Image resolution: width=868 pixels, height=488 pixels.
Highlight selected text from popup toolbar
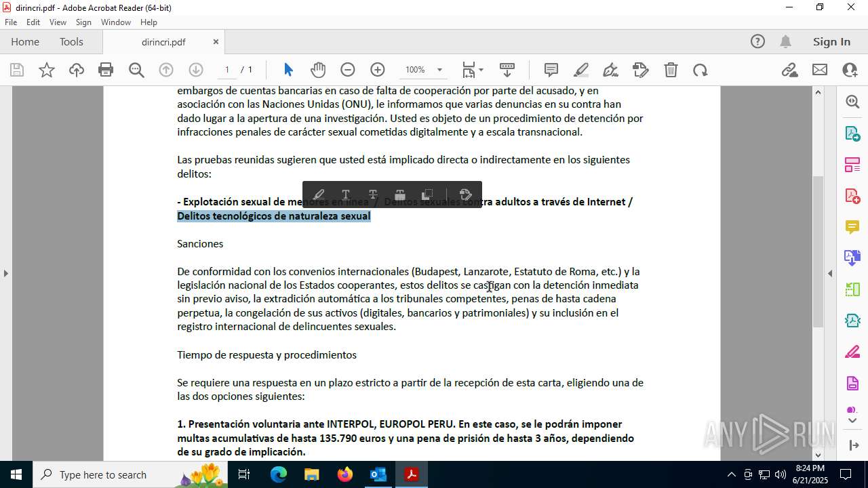[319, 195]
